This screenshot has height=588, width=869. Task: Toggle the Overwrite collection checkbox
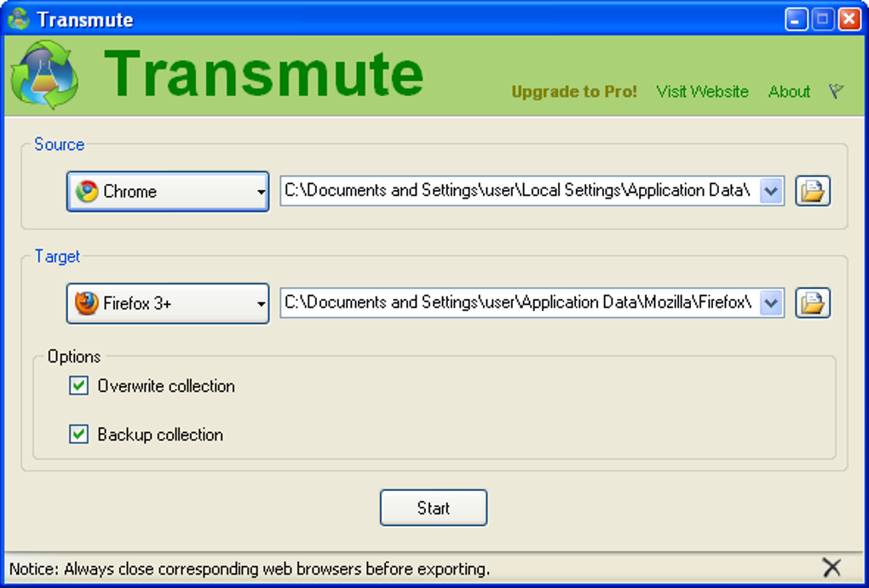pos(78,386)
